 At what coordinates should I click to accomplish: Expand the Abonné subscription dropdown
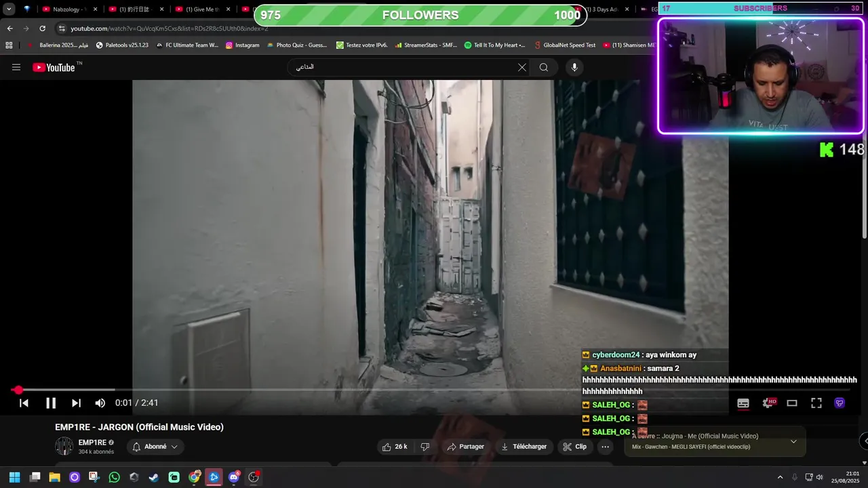point(155,447)
